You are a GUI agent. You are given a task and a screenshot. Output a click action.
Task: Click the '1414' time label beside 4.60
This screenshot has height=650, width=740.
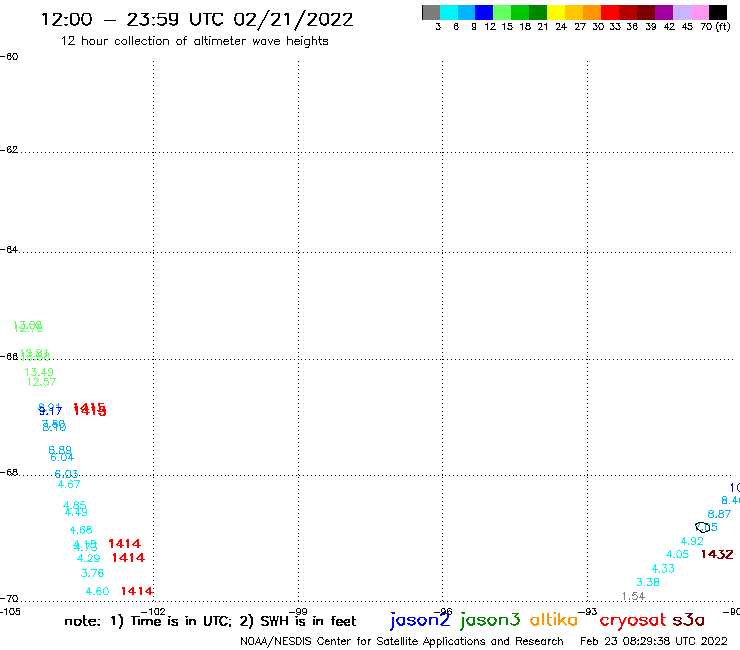coord(137,591)
